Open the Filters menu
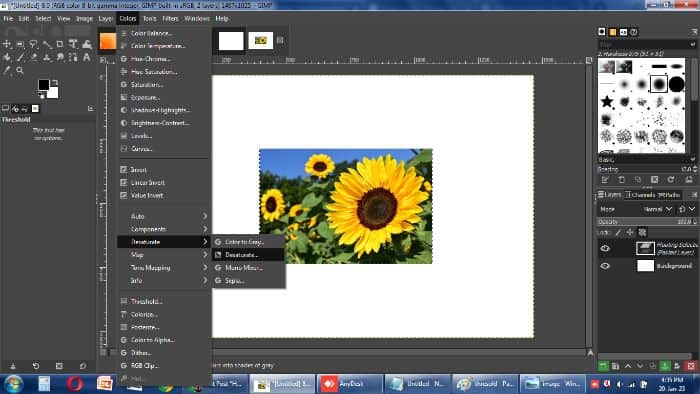The width and height of the screenshot is (700, 394). click(170, 18)
